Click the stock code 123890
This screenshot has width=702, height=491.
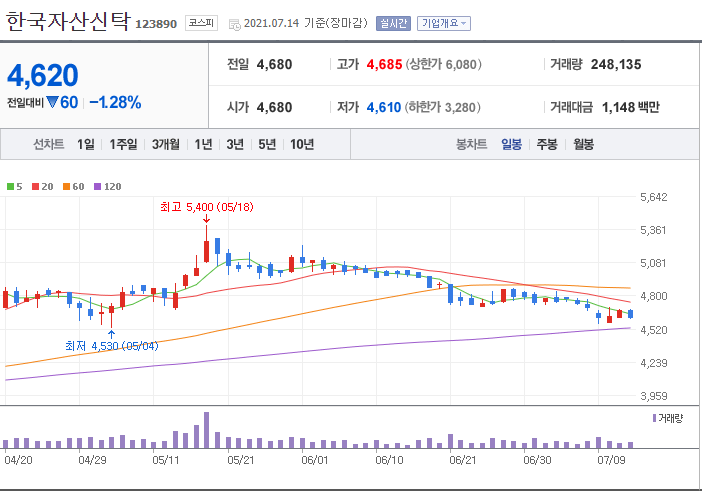pos(156,24)
